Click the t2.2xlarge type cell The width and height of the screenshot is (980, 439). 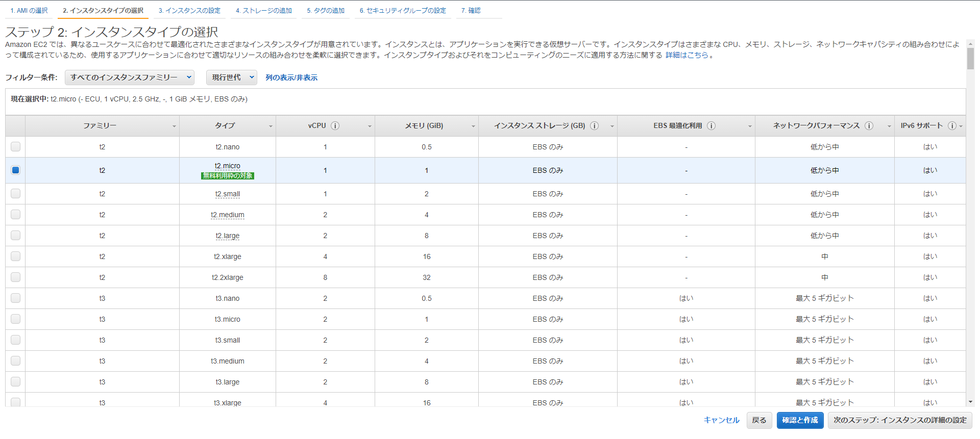228,277
